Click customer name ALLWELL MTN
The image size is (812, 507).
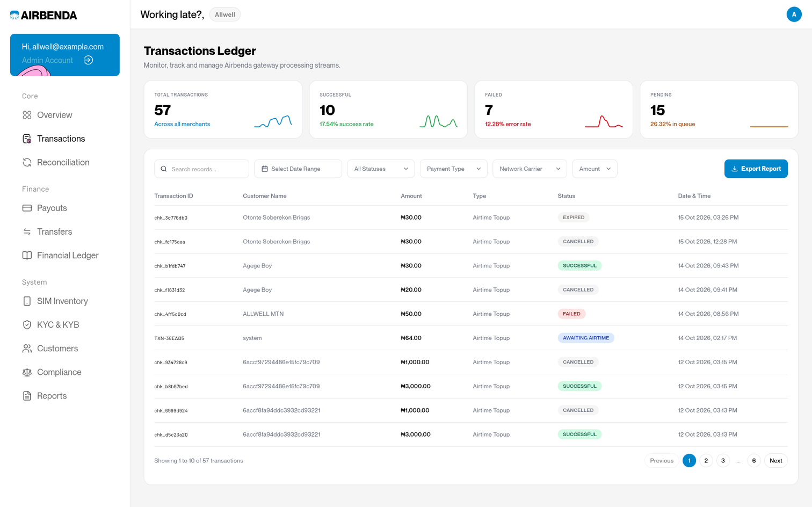[263, 314]
